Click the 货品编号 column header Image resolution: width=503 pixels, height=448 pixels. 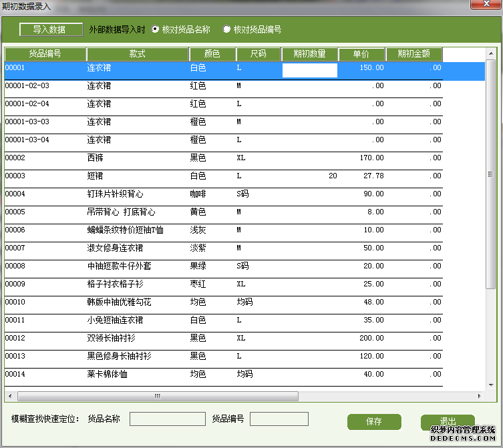click(45, 54)
